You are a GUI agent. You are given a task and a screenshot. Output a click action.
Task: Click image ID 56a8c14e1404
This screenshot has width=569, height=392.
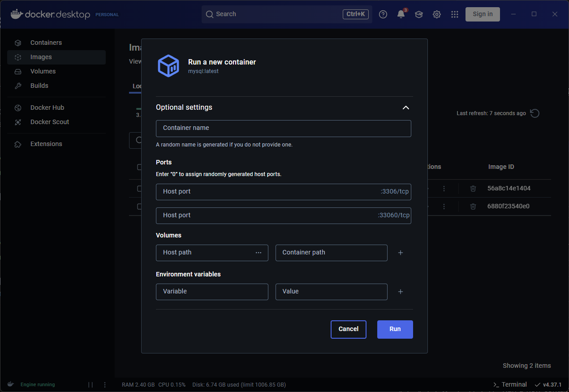point(509,188)
